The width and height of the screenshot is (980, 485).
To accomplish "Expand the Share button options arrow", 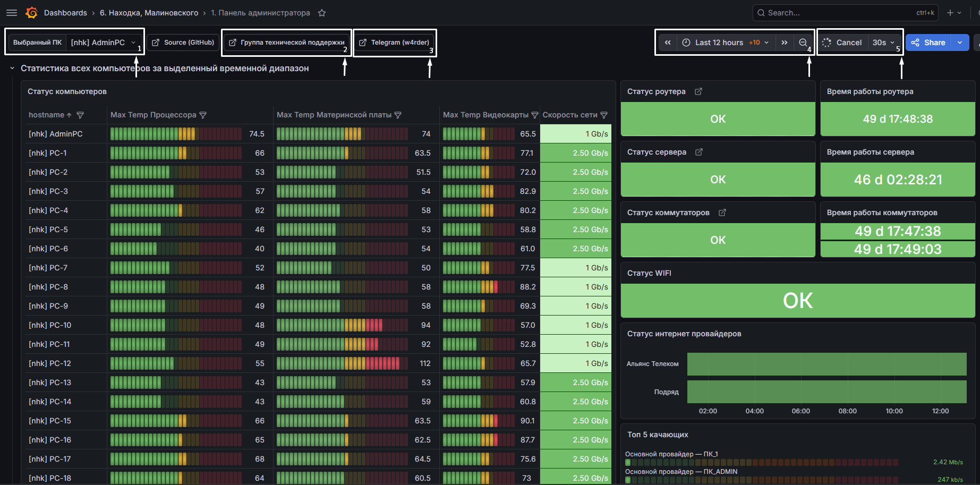I will tap(960, 42).
